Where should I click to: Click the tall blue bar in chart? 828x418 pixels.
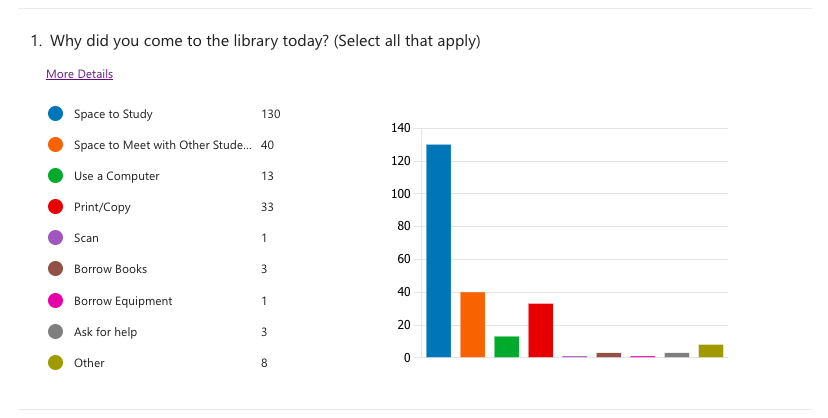click(x=438, y=251)
